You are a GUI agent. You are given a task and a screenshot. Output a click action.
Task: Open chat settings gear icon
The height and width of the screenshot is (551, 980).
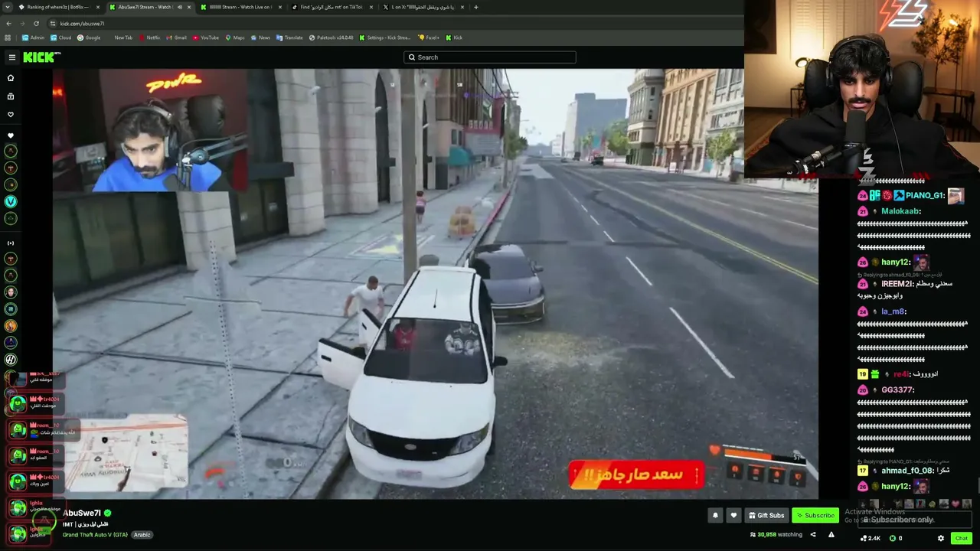click(941, 539)
